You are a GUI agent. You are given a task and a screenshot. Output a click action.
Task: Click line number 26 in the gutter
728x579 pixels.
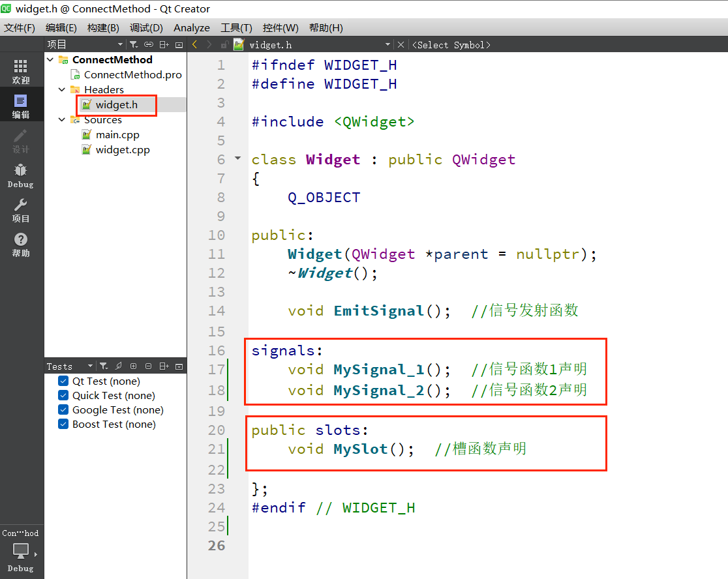(x=217, y=546)
